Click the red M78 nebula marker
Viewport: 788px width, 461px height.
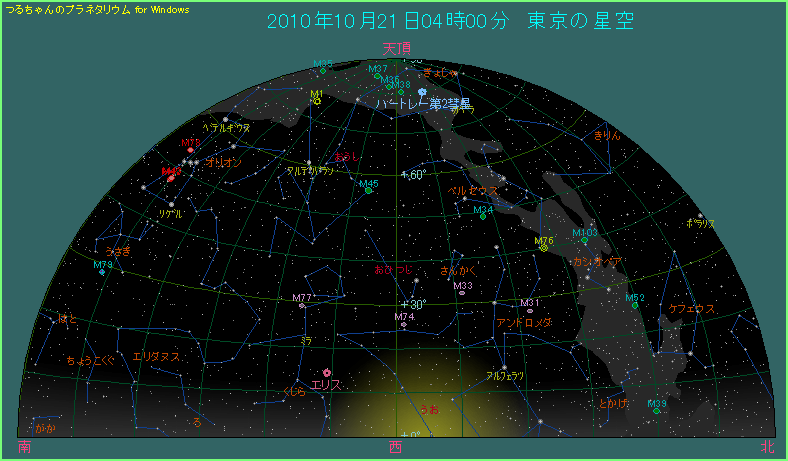click(190, 150)
